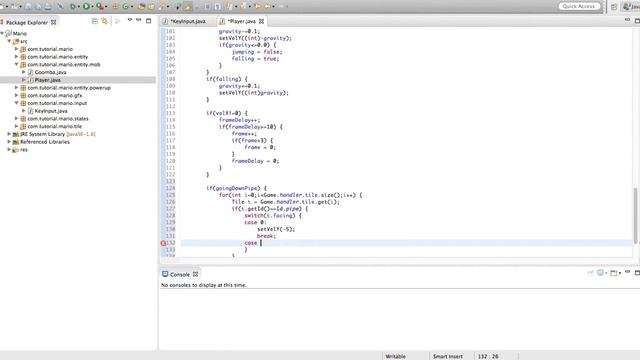Click the 'if(goingDownPipe) {' line
The width and height of the screenshot is (640, 360).
click(x=236, y=188)
